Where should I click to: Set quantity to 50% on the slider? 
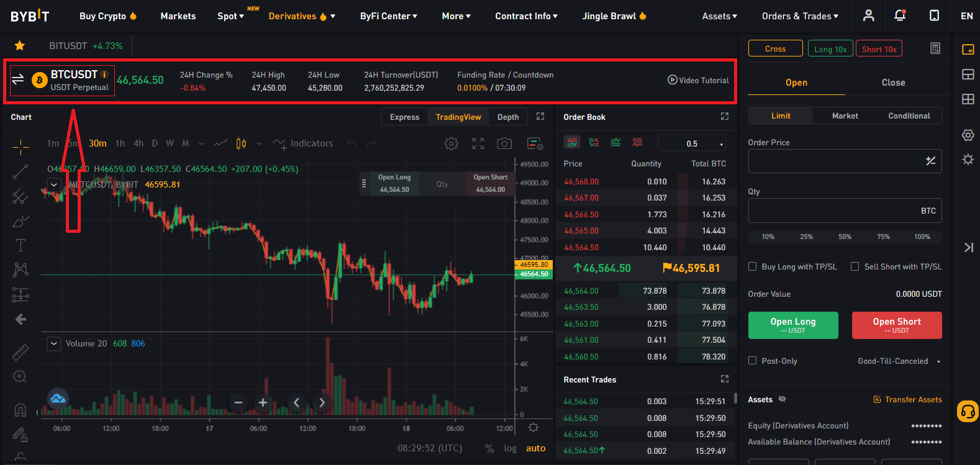(x=845, y=237)
